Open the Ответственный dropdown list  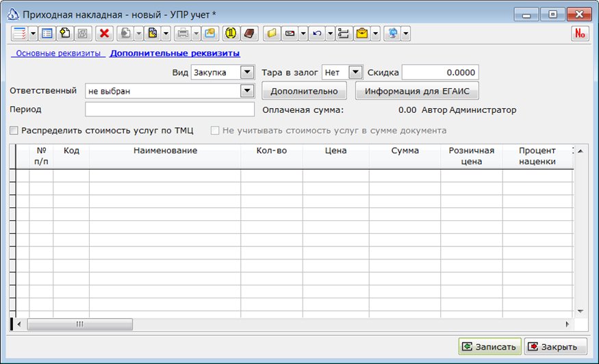point(247,91)
